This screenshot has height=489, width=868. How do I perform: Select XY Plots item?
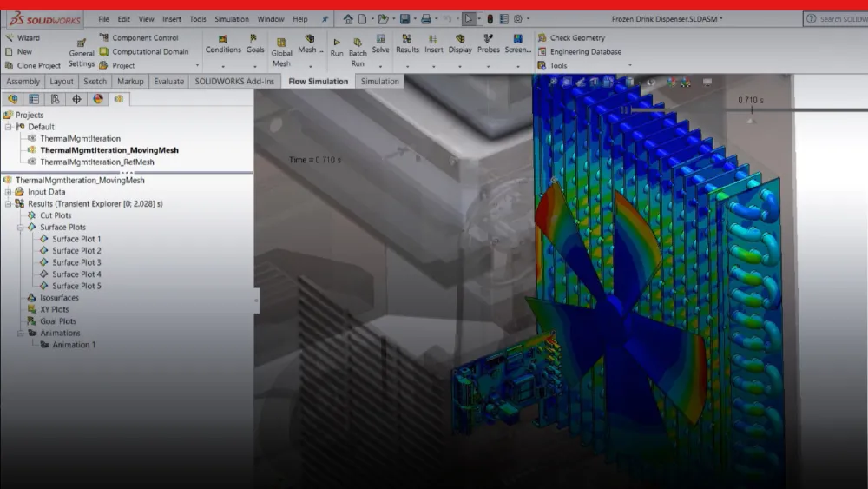[54, 309]
